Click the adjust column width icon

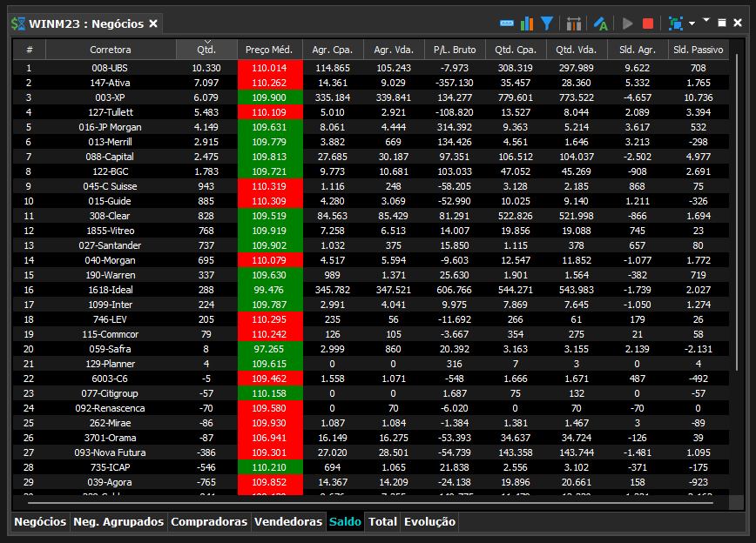tap(574, 23)
